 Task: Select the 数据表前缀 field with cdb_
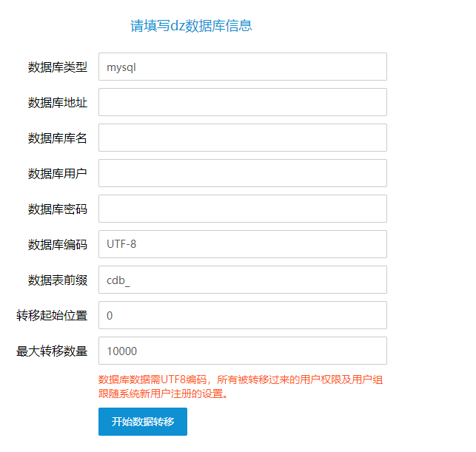243,280
